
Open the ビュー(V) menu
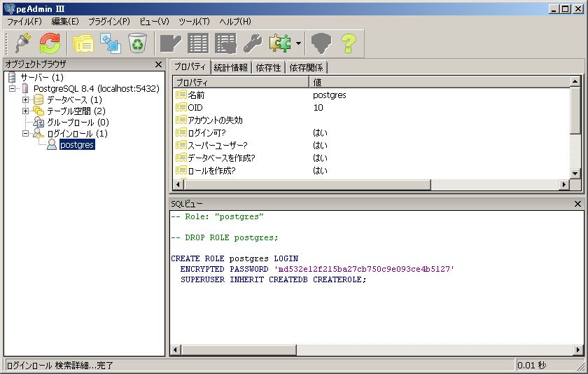pyautogui.click(x=154, y=22)
